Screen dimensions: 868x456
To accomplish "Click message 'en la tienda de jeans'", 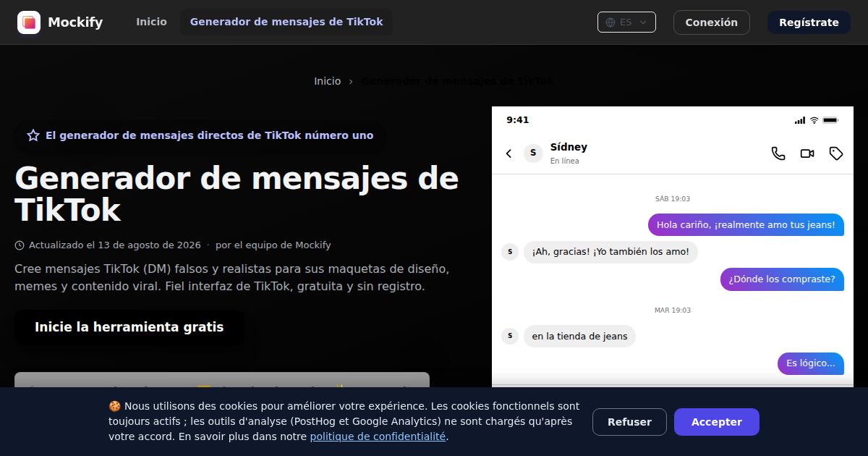I will (579, 336).
